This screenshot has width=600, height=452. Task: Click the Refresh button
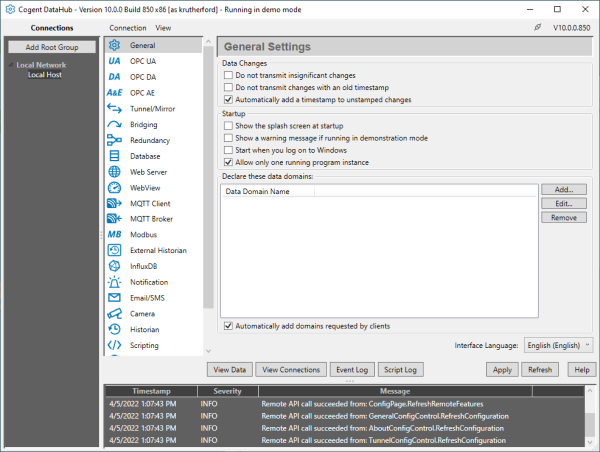click(x=540, y=370)
